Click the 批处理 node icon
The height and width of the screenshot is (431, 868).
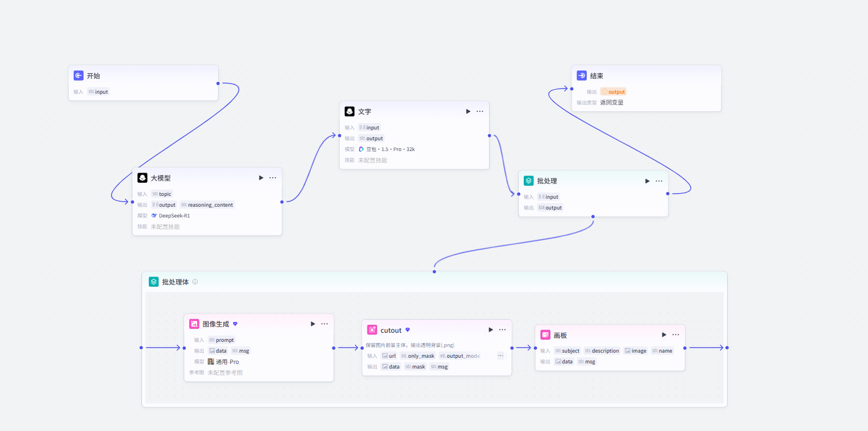[529, 181]
